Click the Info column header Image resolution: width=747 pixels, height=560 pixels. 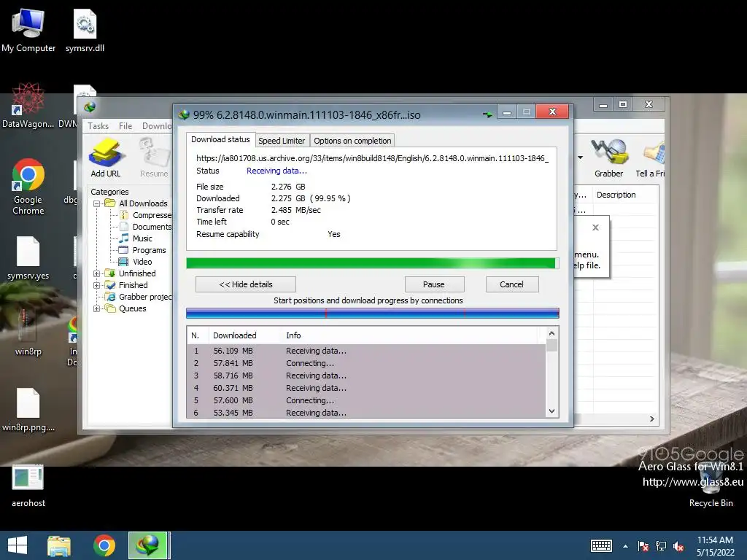tap(293, 335)
